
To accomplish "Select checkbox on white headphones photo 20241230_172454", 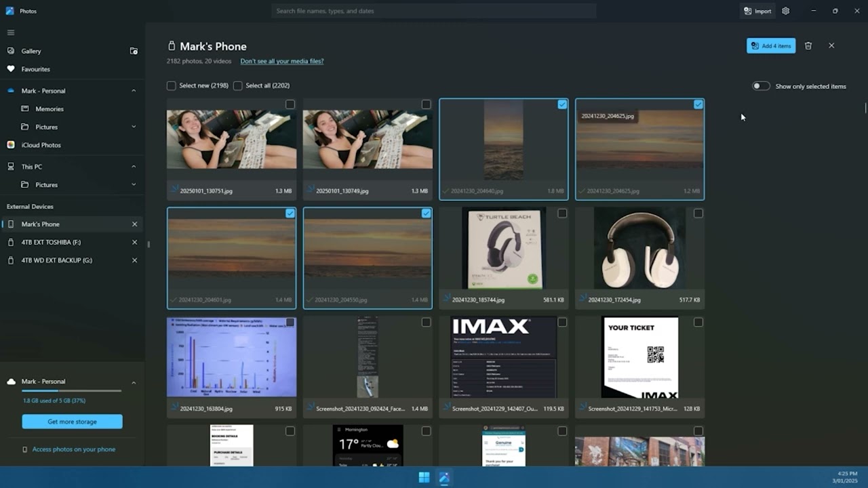I will click(x=698, y=213).
